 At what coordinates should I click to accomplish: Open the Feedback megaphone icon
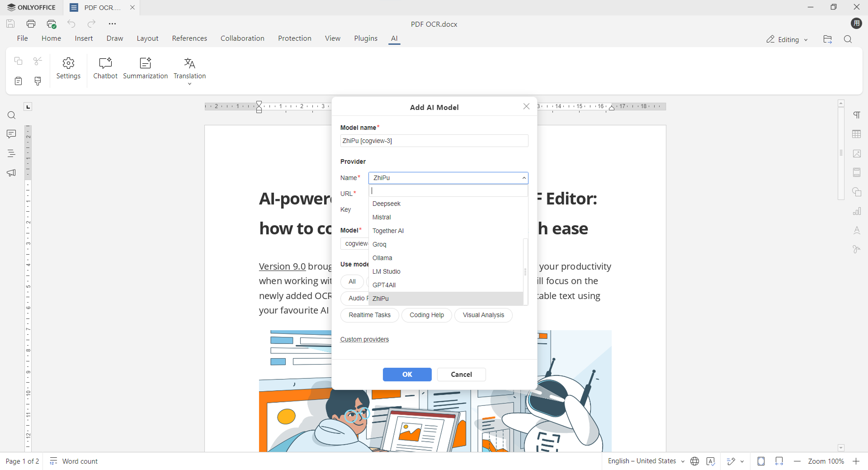coord(11,173)
